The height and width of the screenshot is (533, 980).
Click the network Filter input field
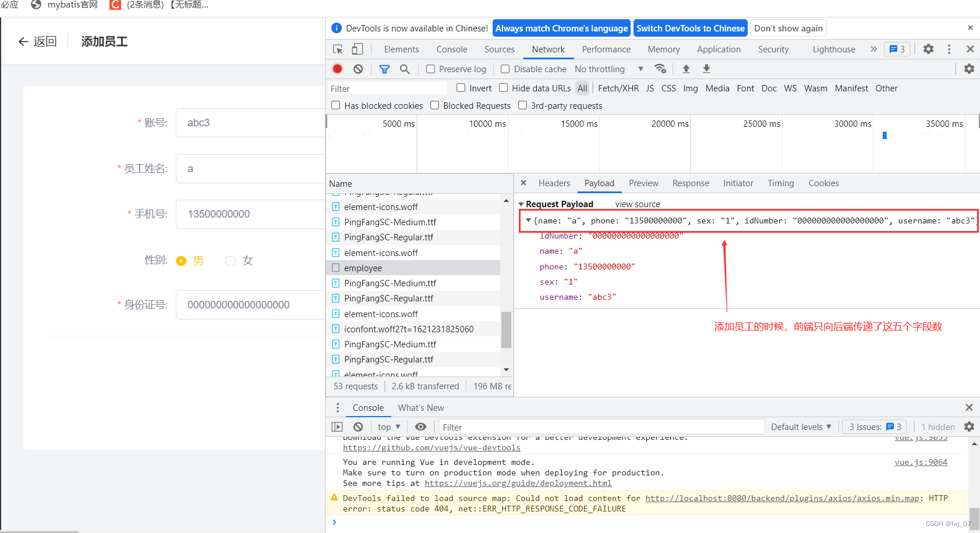tap(387, 88)
